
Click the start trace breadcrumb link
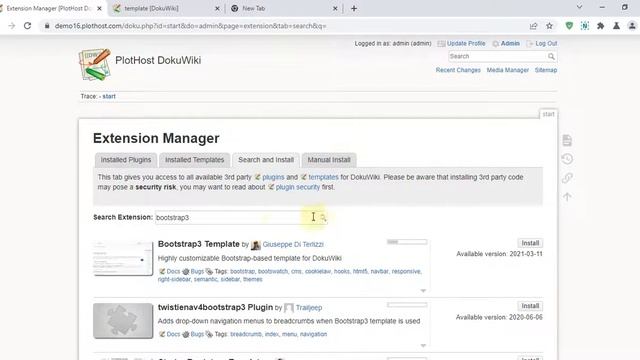[x=109, y=96]
